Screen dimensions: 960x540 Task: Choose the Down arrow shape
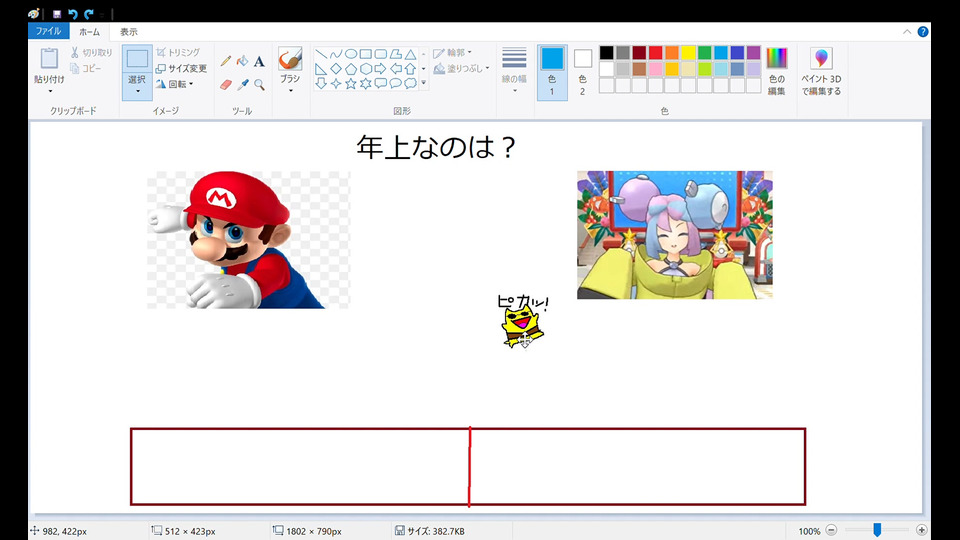(x=321, y=83)
